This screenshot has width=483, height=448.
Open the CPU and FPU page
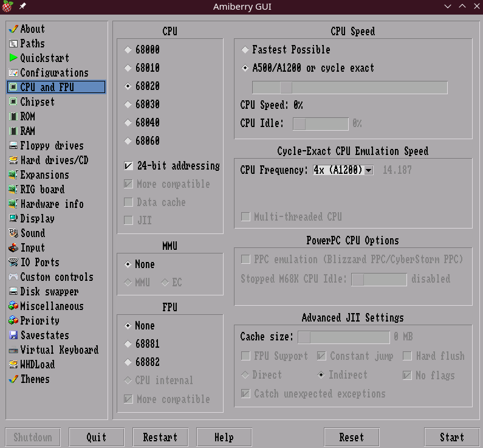56,87
